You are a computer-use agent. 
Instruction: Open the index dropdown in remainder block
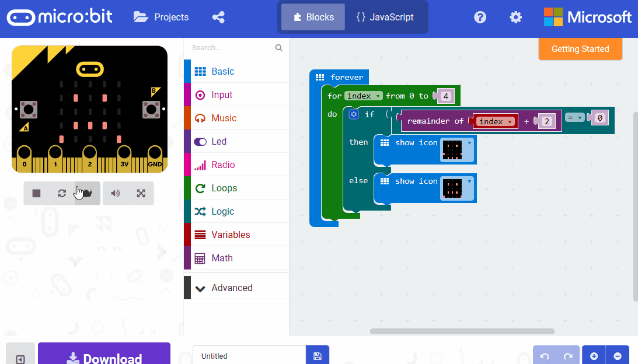pos(495,121)
